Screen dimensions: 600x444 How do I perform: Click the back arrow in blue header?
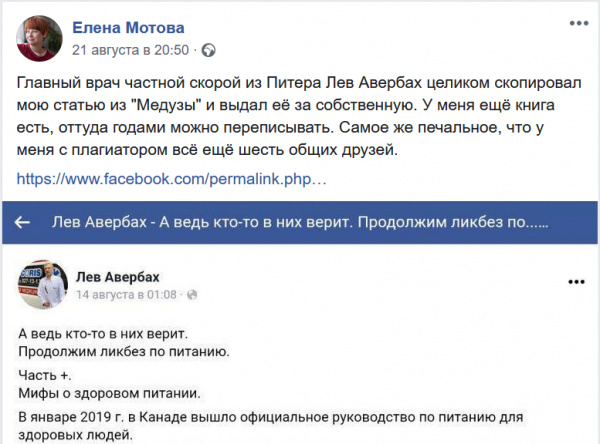pyautogui.click(x=22, y=223)
